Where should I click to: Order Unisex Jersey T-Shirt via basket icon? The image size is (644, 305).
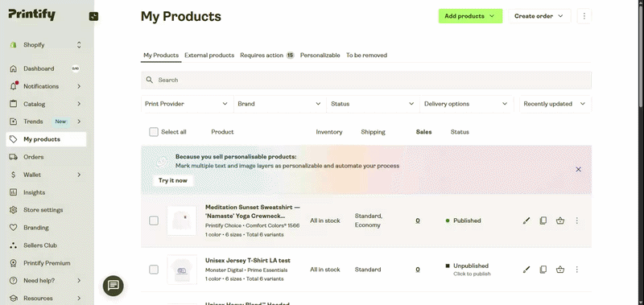(559, 270)
